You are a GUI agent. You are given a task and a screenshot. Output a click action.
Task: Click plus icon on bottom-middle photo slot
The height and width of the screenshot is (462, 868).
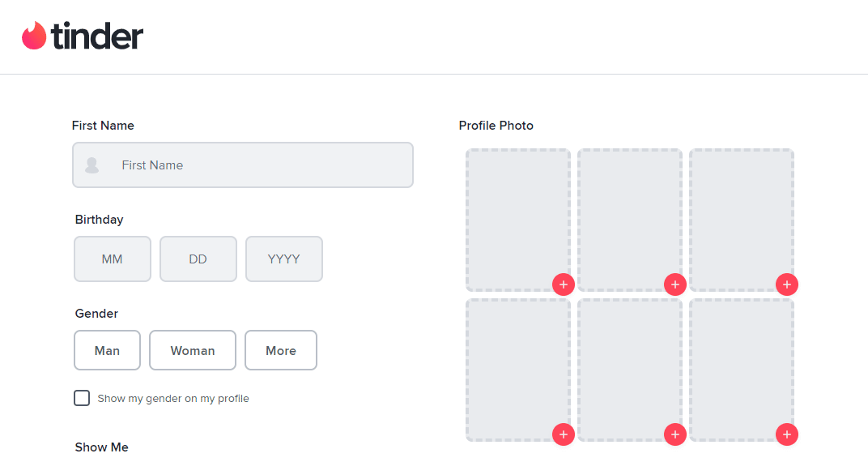675,434
